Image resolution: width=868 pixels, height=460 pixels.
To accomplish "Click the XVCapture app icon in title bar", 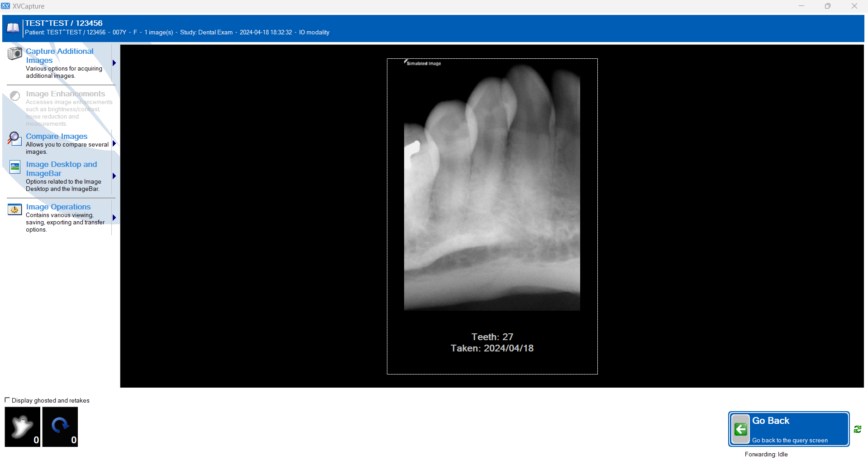I will coord(5,6).
